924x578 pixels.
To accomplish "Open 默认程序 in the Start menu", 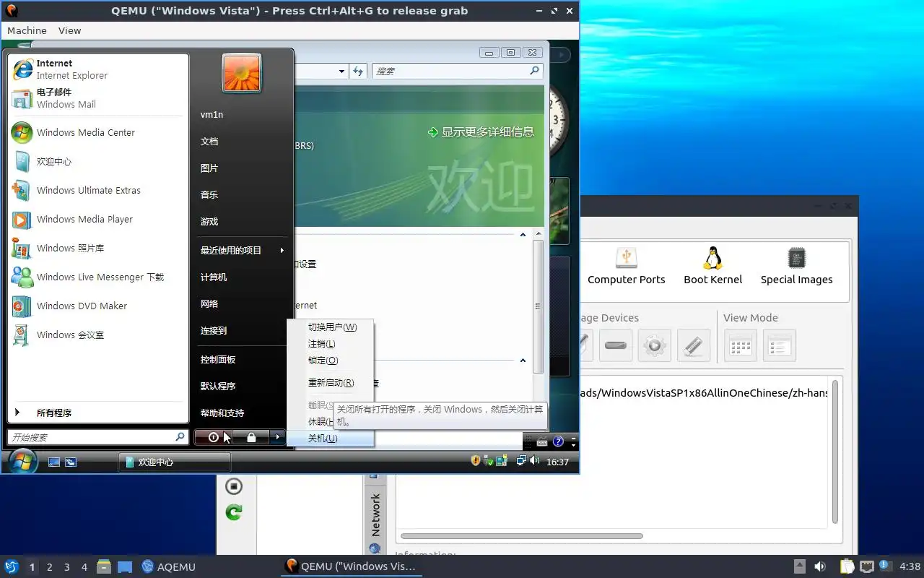I will coord(243,387).
